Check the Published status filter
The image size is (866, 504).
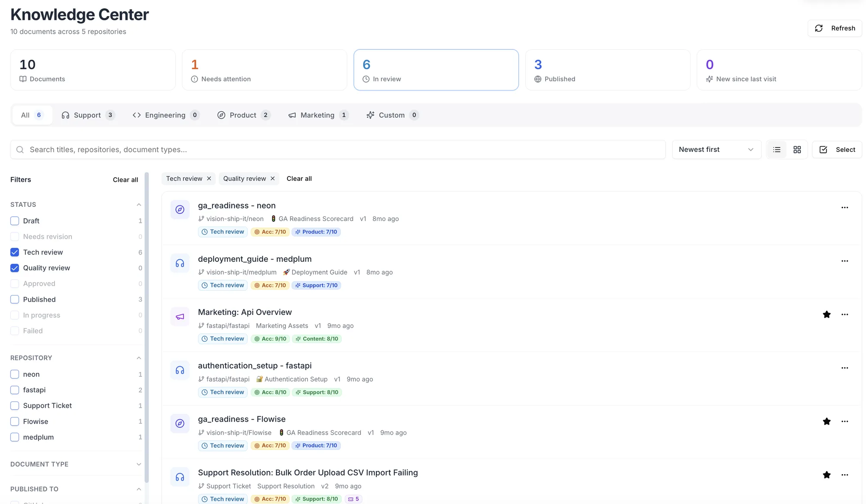pos(15,299)
